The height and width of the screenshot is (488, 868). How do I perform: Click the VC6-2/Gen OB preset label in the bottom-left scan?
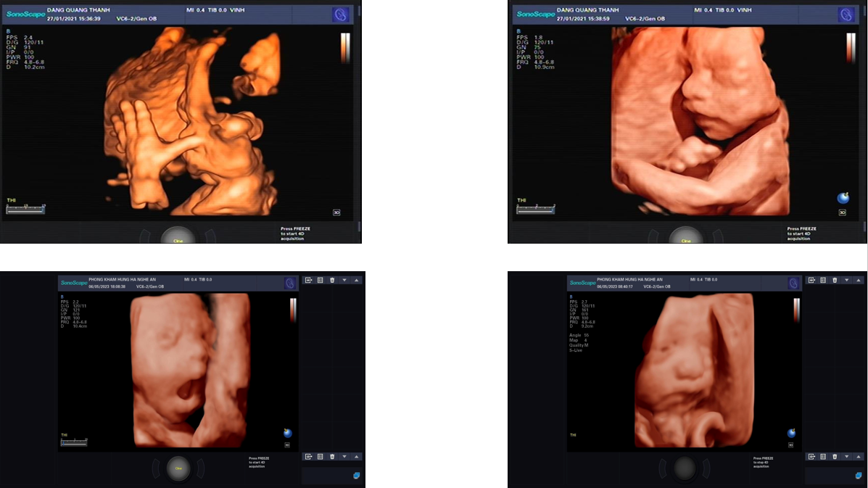pos(150,286)
